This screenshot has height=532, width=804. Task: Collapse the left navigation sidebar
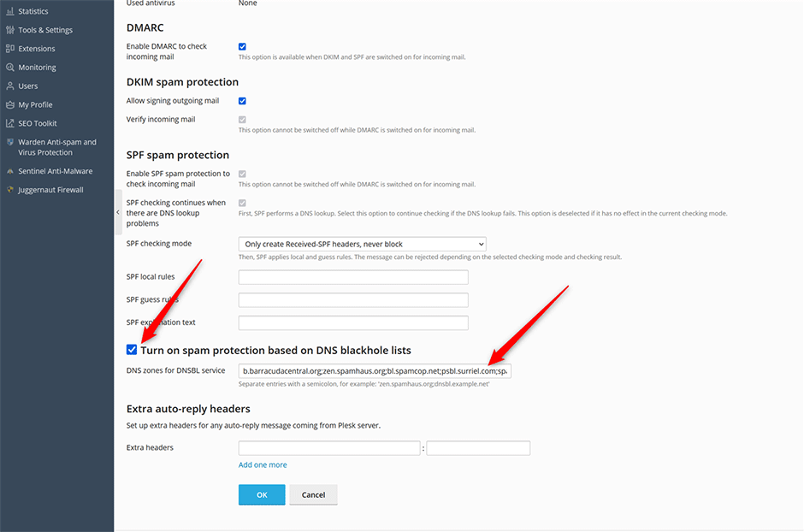pyautogui.click(x=117, y=210)
